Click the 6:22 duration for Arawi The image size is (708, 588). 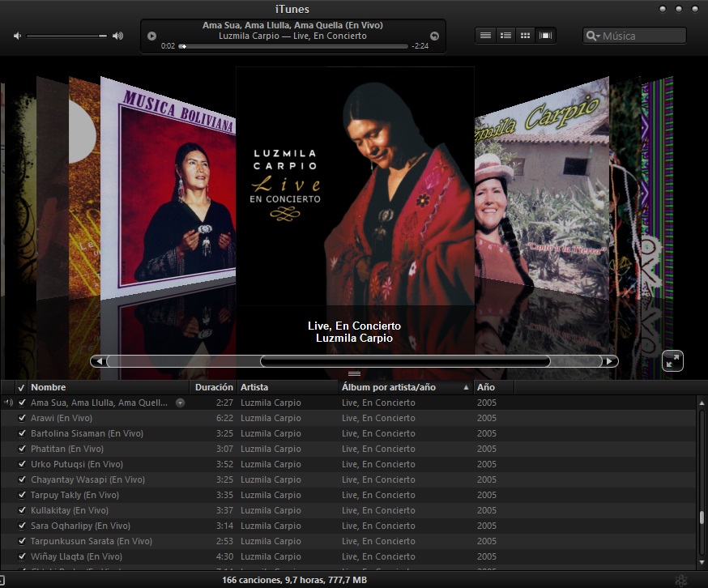point(224,418)
